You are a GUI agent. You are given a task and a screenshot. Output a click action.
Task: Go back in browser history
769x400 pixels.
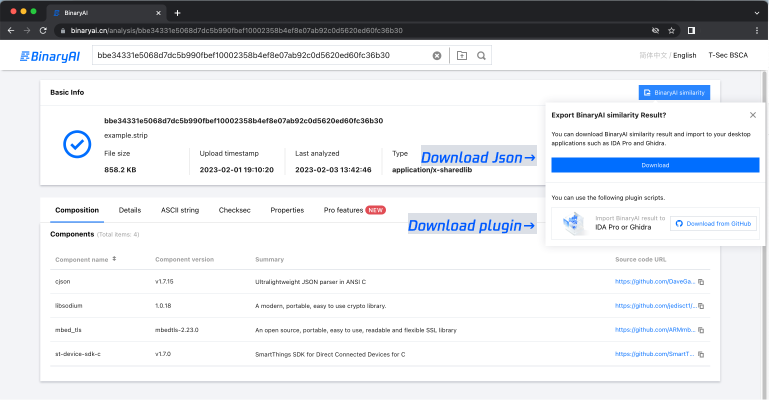coord(11,30)
